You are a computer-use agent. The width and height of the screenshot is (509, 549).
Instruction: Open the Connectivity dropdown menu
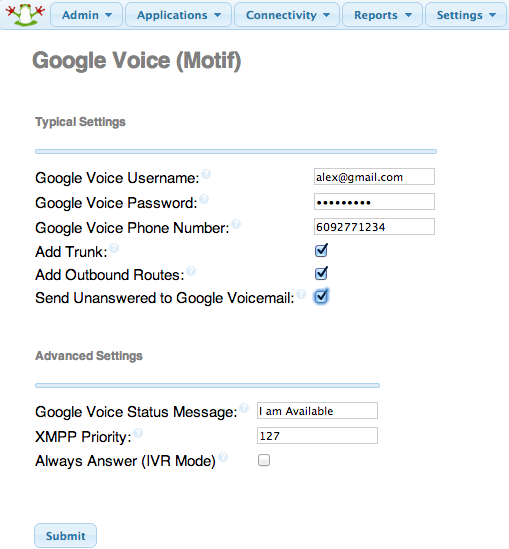287,15
